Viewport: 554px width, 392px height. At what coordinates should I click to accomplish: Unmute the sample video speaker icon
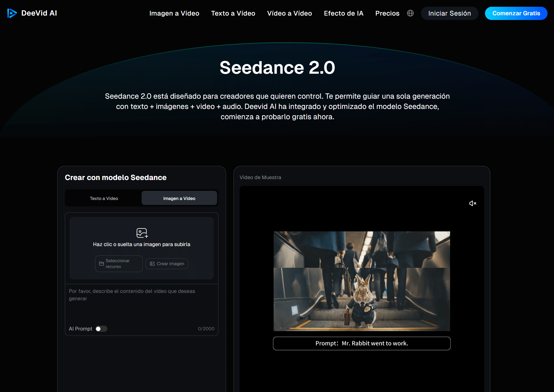coord(473,203)
